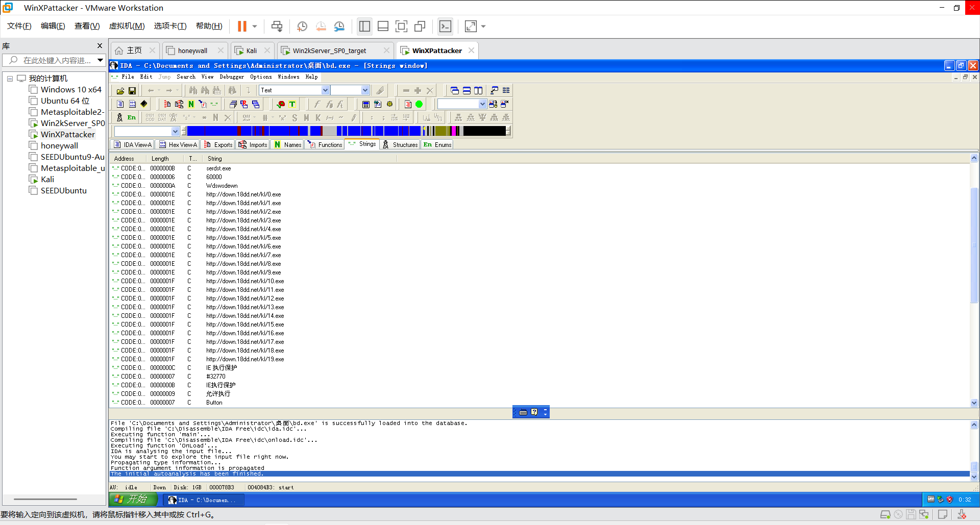Close the honeywall VM tab
980x525 pixels.
pos(220,51)
